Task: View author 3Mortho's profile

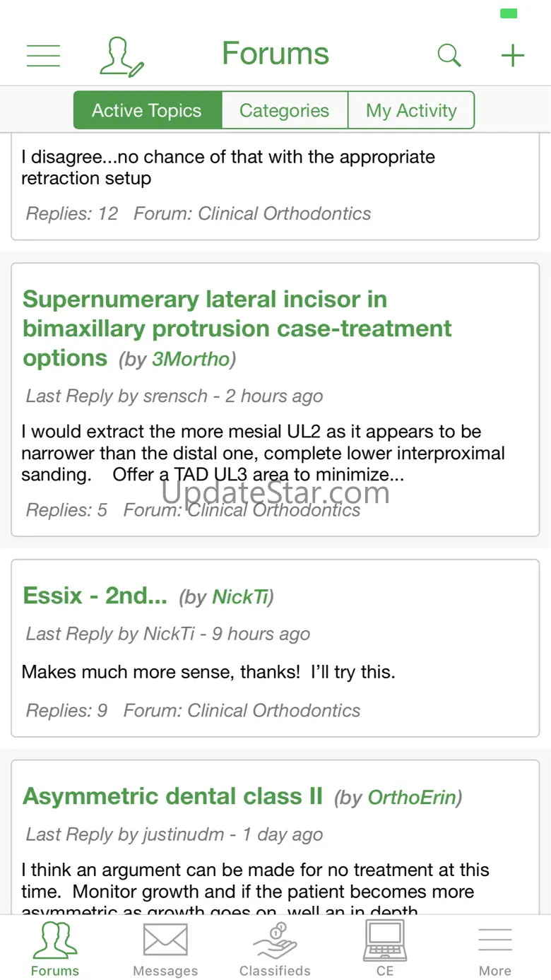Action: coord(191,359)
